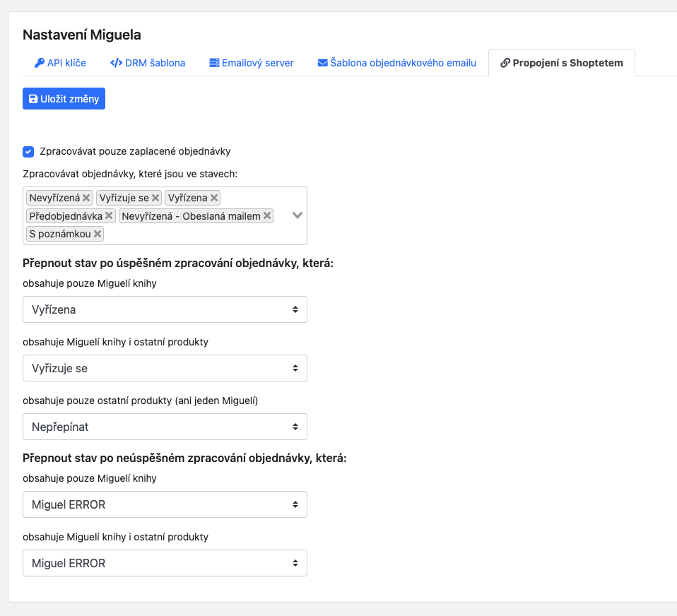Remove the Nevyřízená tag
The height and width of the screenshot is (616, 677).
[86, 198]
